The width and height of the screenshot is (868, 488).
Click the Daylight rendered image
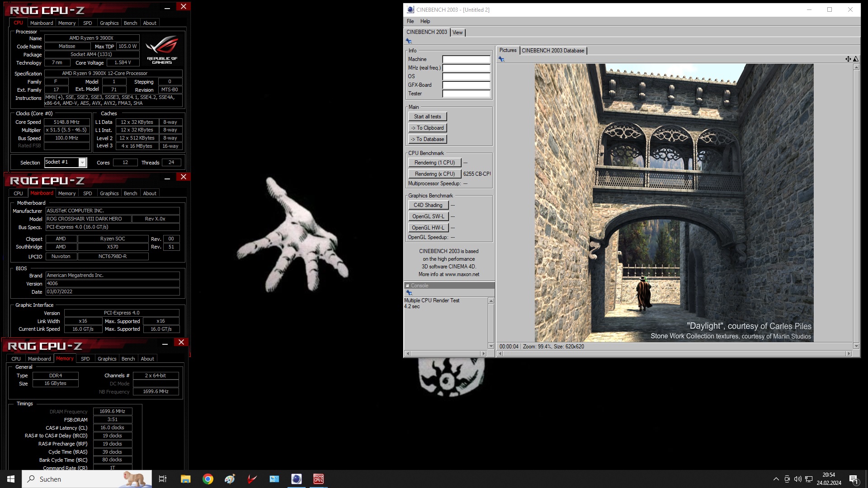point(674,203)
